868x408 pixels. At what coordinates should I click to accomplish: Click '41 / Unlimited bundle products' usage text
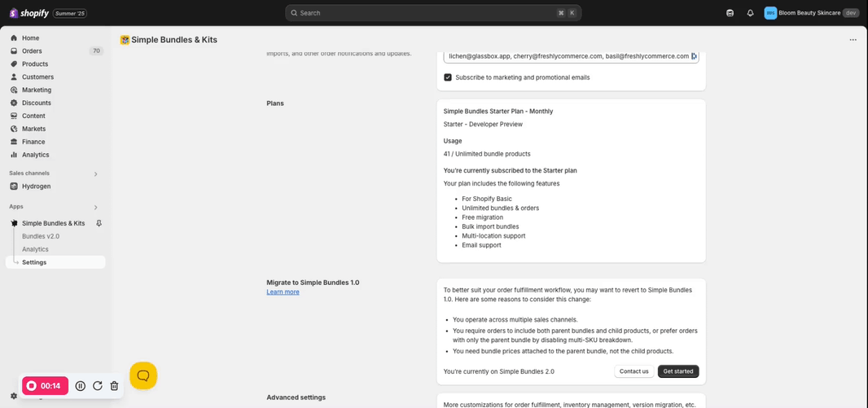[x=487, y=154]
